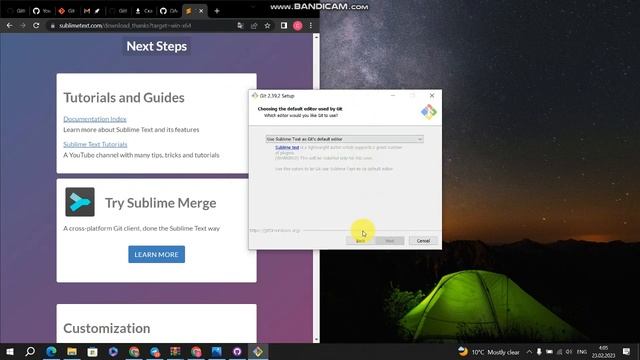Click the "Next Steps" heading
The image size is (640, 360).
coord(157,46)
